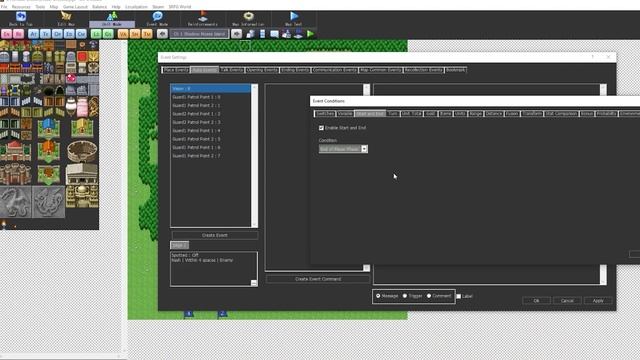Select 'Guard1 Patrol Point 2 : 7' event
Screen dimensions: 640x360
tap(211, 156)
